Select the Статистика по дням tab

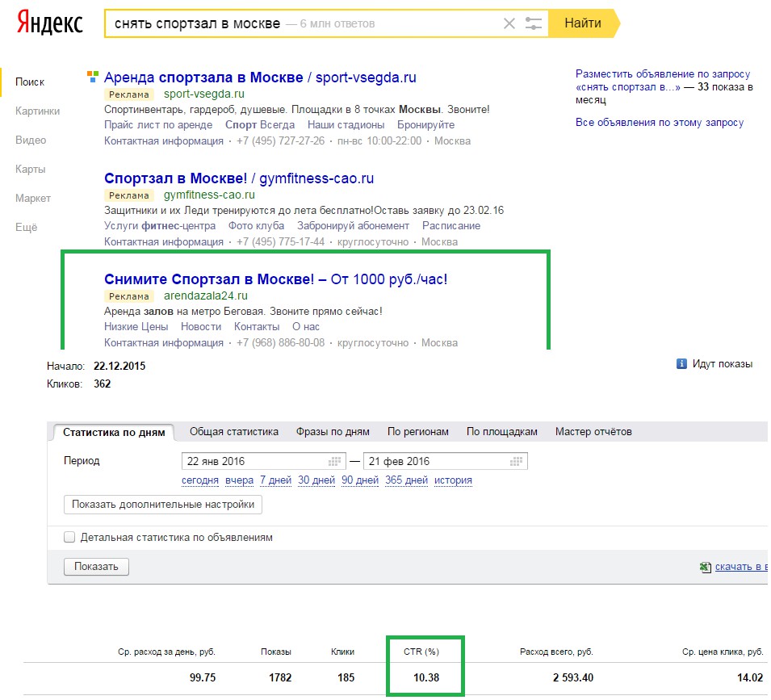coord(114,432)
